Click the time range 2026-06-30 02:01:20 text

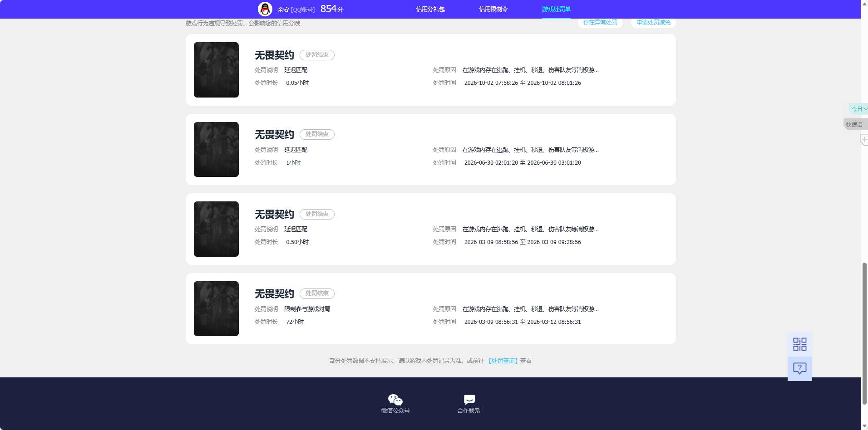click(x=523, y=162)
